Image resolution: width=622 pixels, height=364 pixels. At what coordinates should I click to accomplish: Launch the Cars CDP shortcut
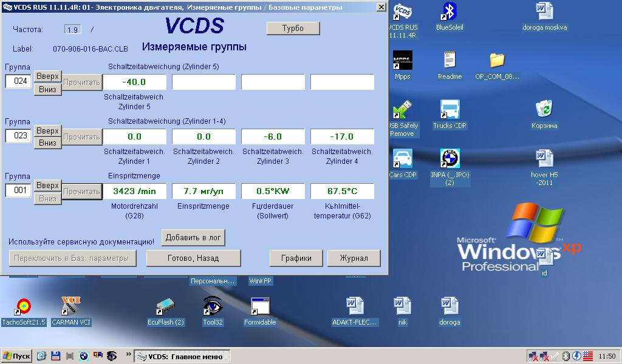point(403,164)
